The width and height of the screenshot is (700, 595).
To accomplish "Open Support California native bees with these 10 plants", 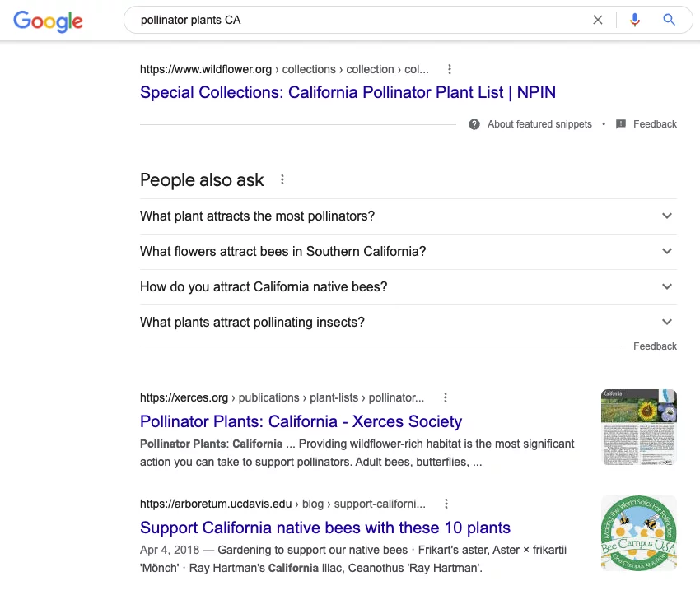I will point(325,528).
